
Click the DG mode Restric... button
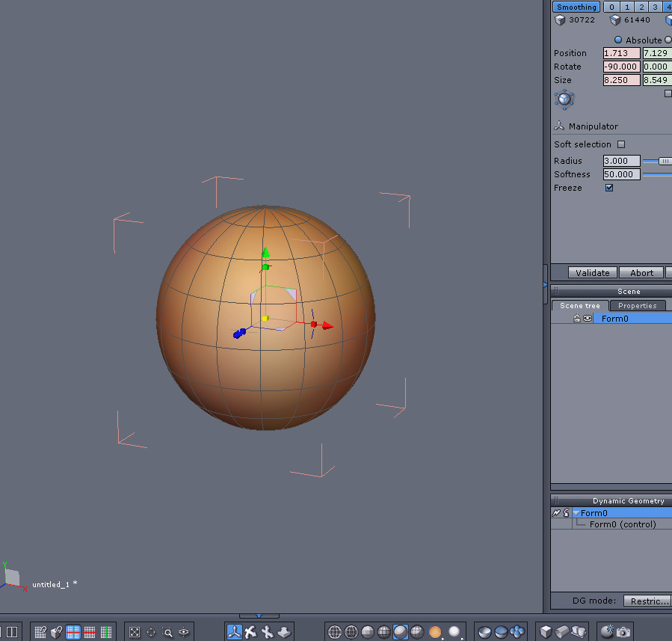pyautogui.click(x=647, y=601)
